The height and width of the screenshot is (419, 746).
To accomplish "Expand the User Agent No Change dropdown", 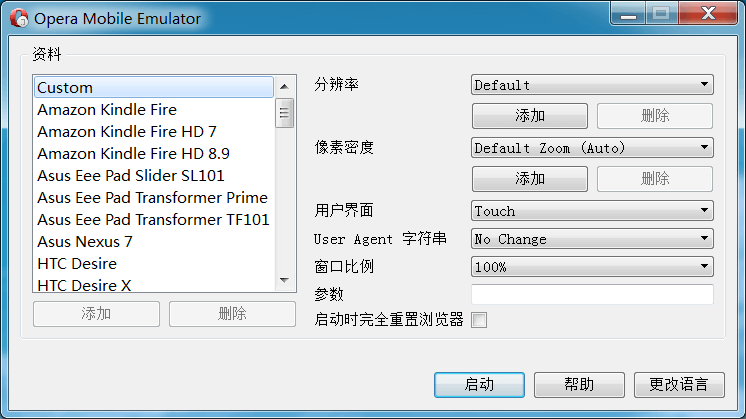I will 591,239.
